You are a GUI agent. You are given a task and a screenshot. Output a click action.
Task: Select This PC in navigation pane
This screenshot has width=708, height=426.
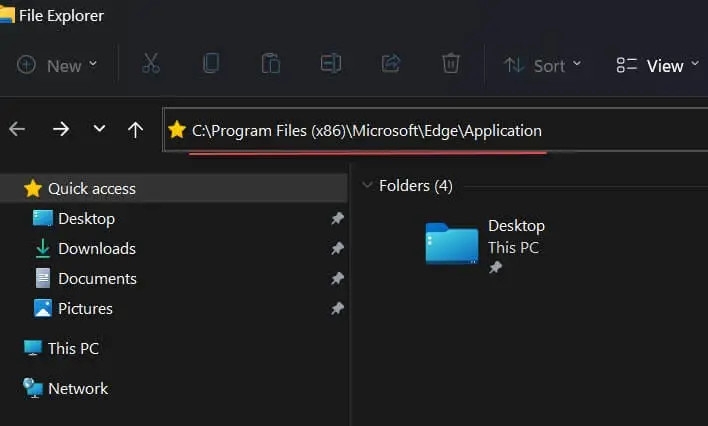61,348
